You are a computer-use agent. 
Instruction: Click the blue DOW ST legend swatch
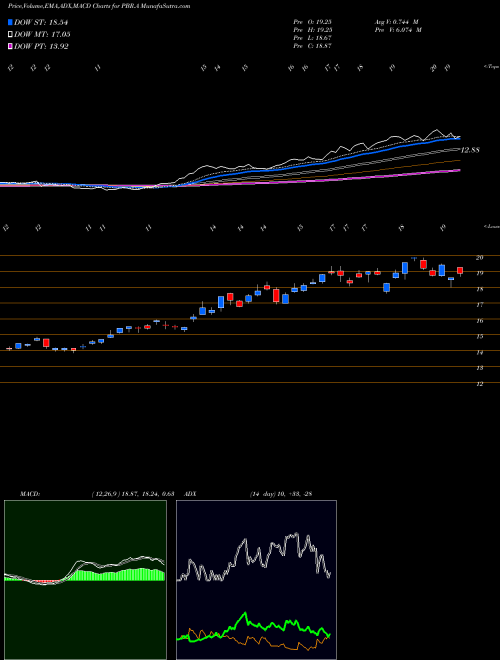10,22
